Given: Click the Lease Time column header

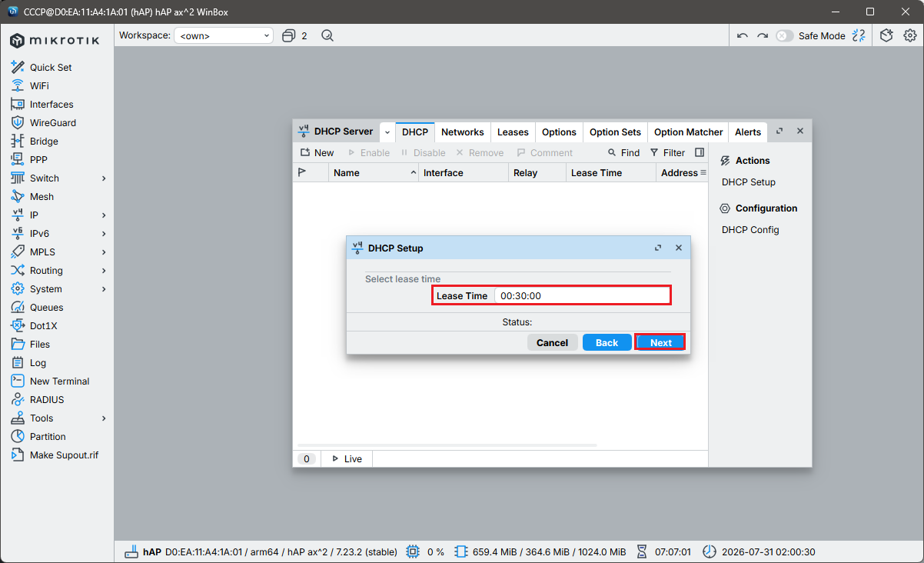Looking at the screenshot, I should coord(610,173).
